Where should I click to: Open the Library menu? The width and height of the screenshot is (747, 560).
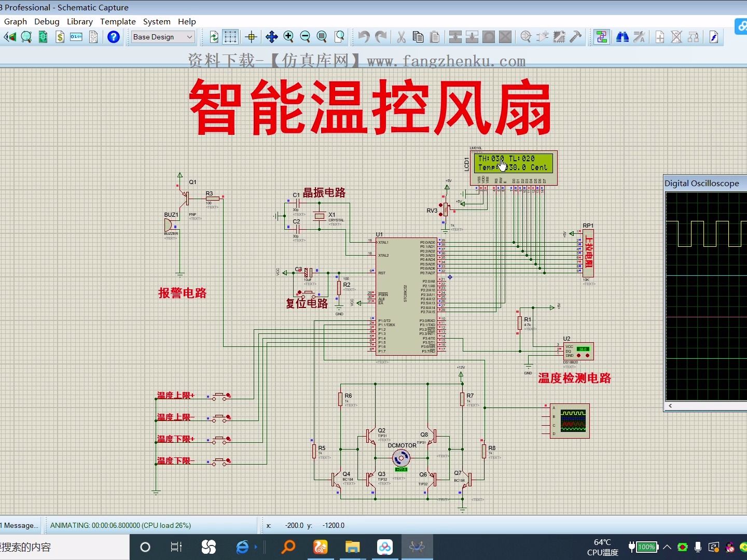[x=79, y=21]
